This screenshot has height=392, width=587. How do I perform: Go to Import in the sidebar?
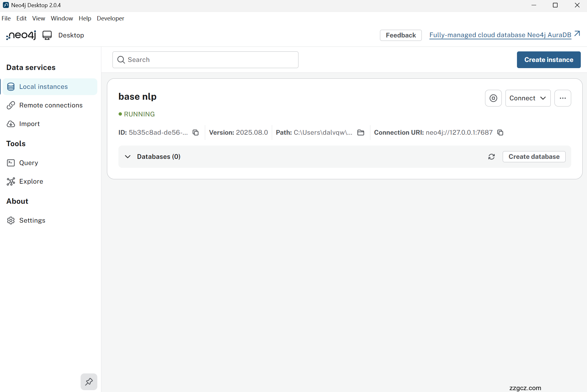(x=29, y=124)
